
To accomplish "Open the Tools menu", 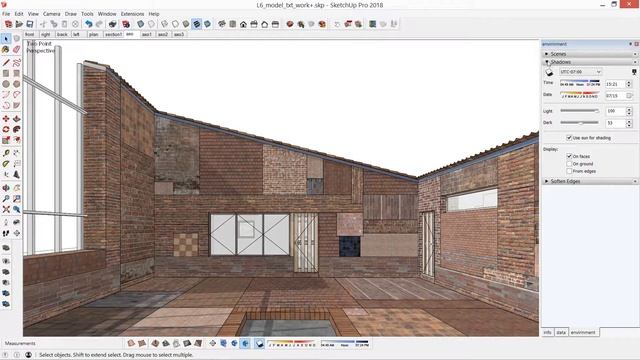I will coord(87,14).
